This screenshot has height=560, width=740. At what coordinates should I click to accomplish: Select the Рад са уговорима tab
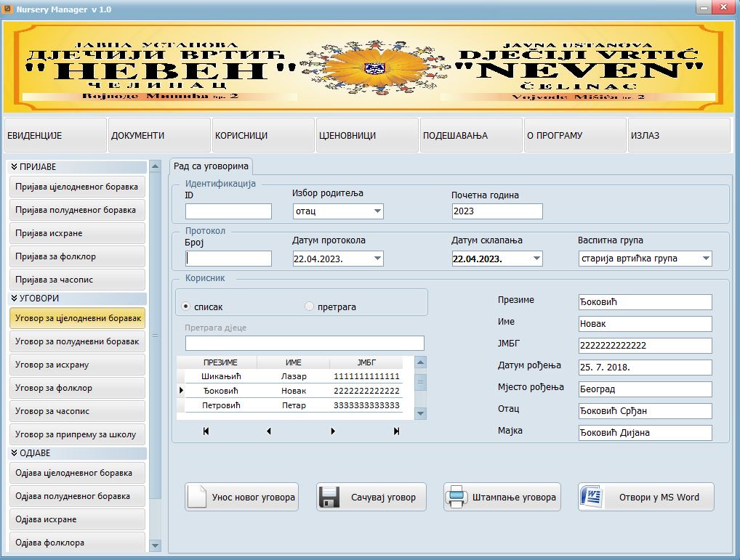[x=211, y=166]
